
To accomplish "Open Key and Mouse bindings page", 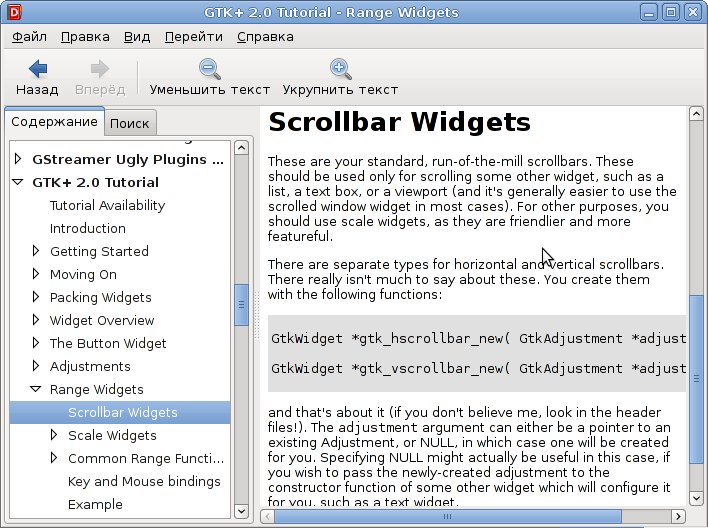I will point(144,481).
